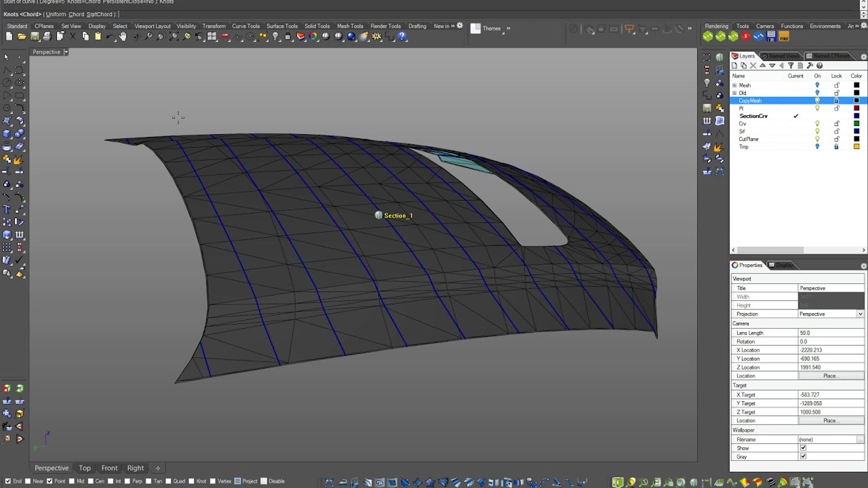Select the Rectangle tool in the left sidebar

pyautogui.click(x=19, y=95)
